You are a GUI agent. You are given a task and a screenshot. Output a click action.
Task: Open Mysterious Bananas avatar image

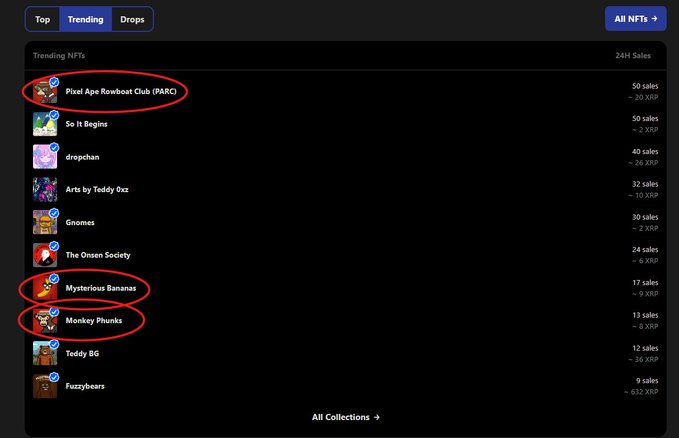pyautogui.click(x=45, y=288)
